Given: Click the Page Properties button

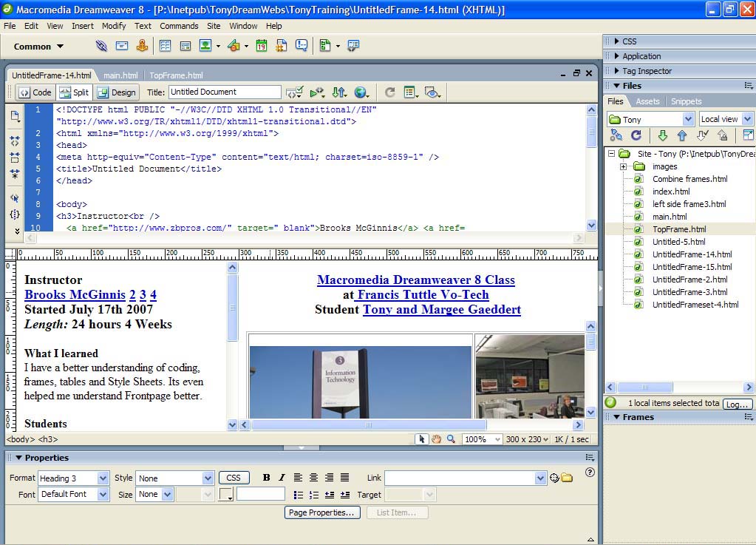Looking at the screenshot, I should click(x=321, y=512).
